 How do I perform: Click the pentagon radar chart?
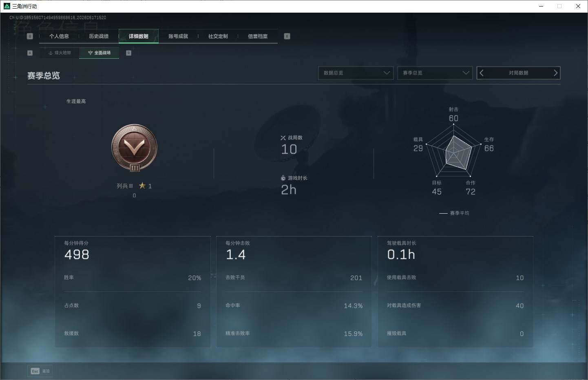point(453,150)
